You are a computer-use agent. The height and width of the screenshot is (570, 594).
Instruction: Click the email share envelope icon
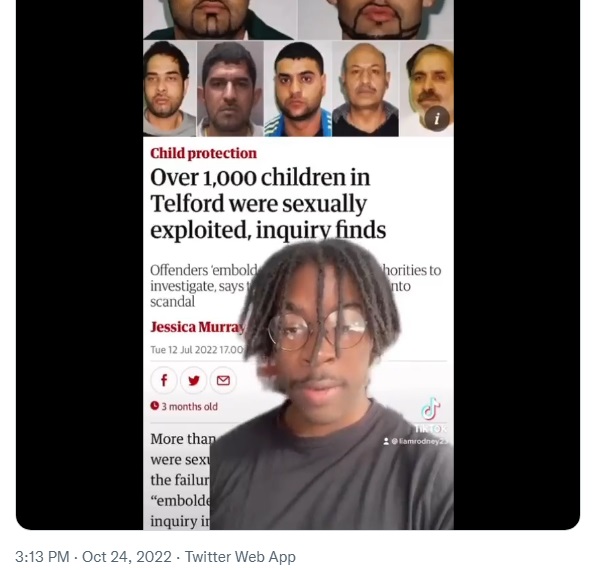click(223, 380)
